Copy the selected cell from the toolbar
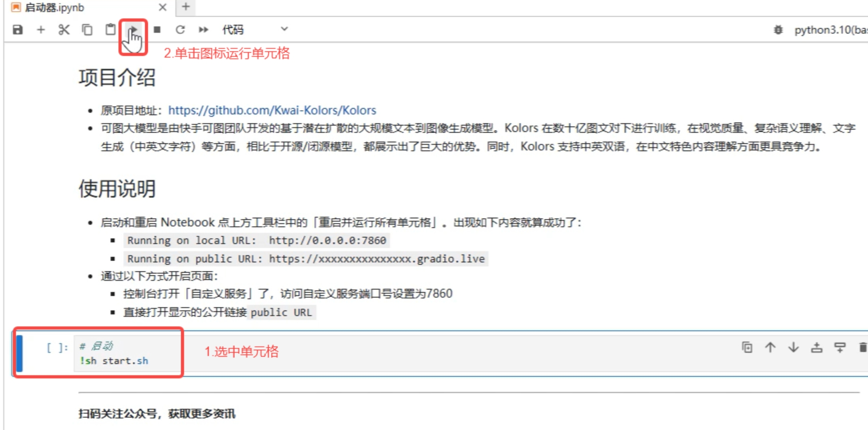 click(87, 30)
